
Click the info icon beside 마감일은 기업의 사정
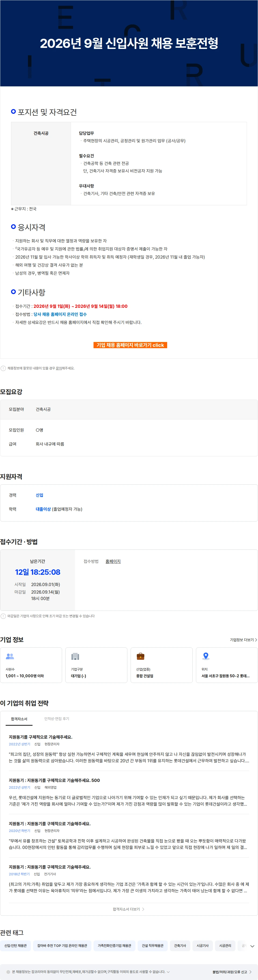pos(3,616)
